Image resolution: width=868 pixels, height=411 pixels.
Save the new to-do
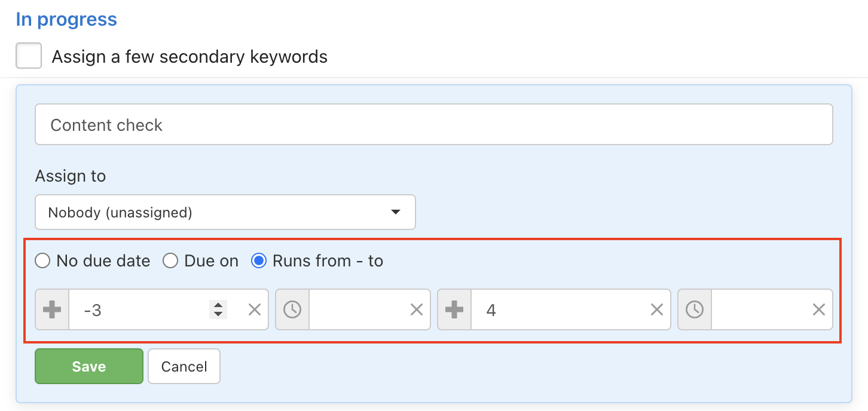point(89,366)
